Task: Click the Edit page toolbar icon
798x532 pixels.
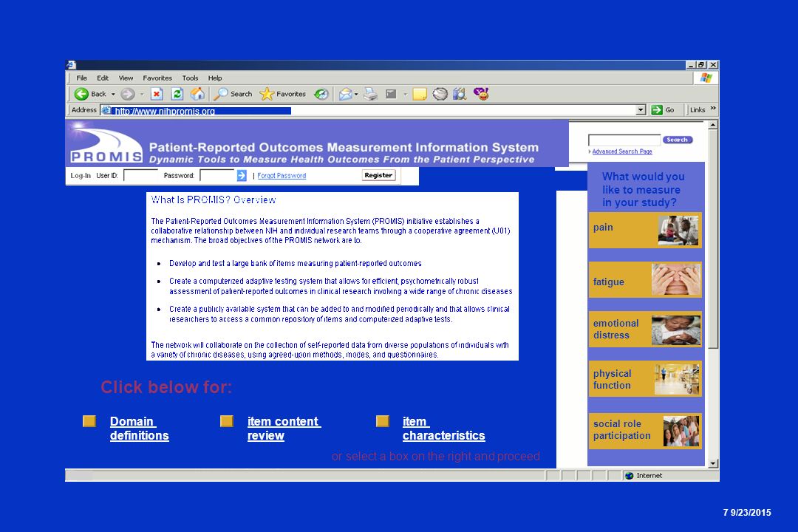Action: click(x=391, y=94)
